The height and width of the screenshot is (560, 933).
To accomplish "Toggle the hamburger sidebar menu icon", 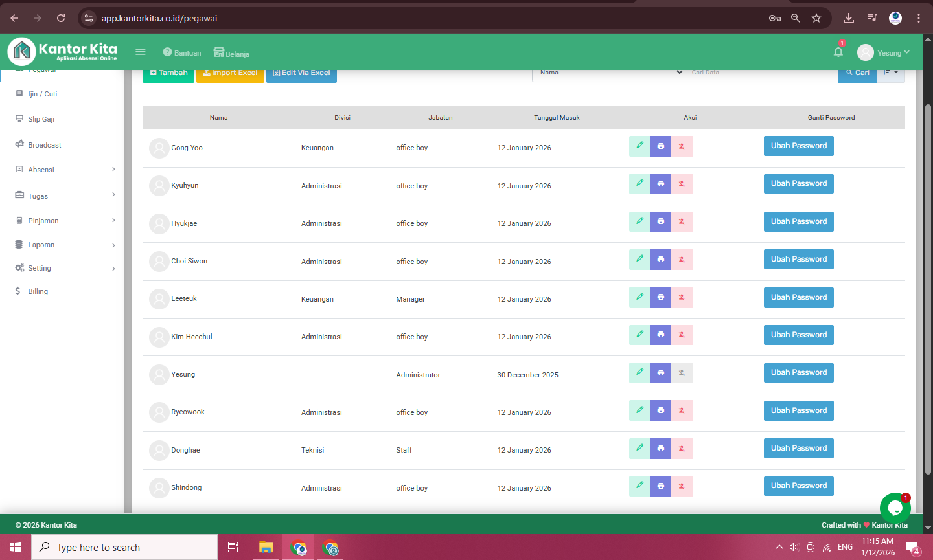I will tap(141, 52).
